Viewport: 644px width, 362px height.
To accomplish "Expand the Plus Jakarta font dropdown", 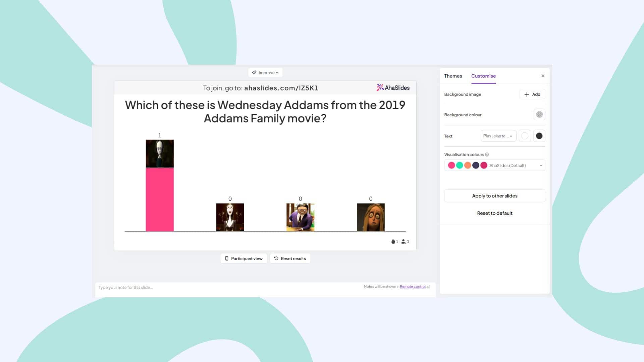I will pos(498,136).
